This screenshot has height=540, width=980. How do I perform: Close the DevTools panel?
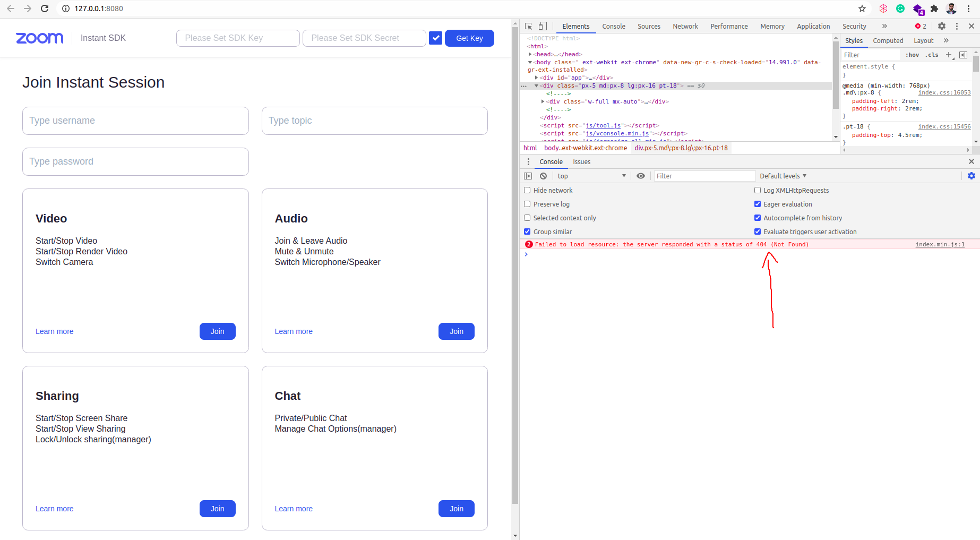972,26
